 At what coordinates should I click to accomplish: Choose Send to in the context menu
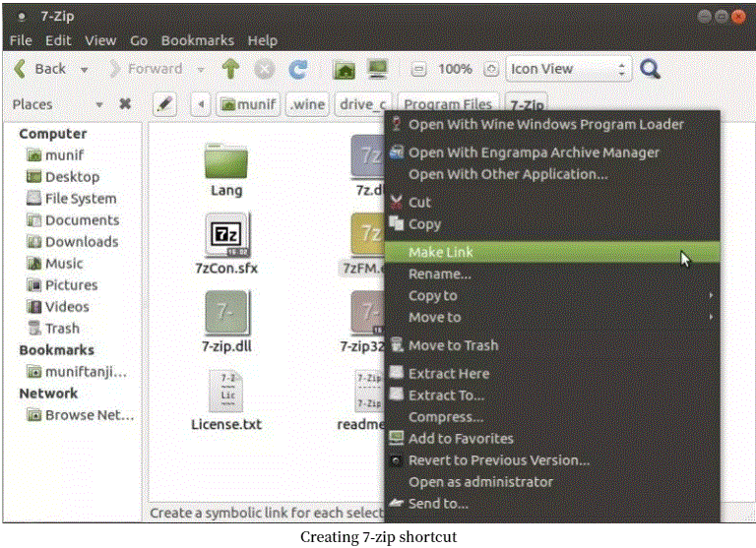tap(552, 504)
